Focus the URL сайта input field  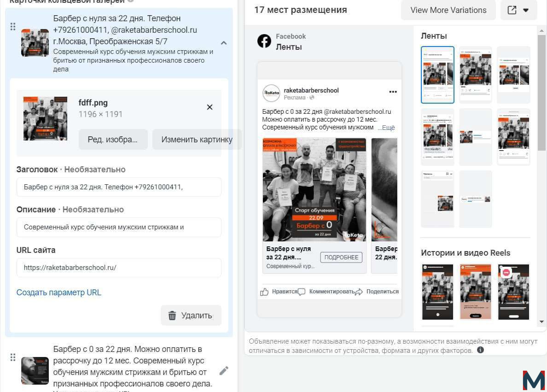(119, 268)
